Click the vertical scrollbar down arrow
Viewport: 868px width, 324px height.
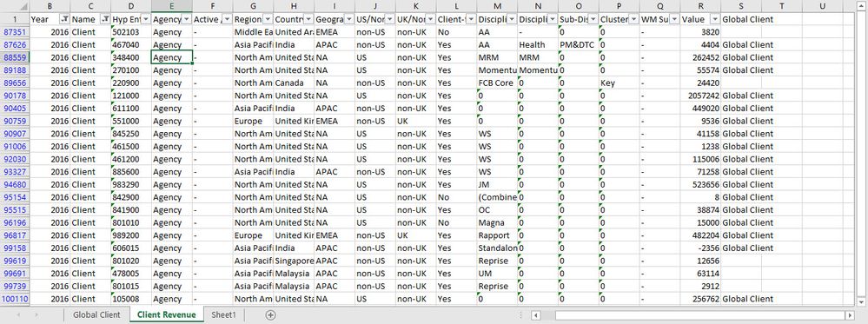[861, 301]
